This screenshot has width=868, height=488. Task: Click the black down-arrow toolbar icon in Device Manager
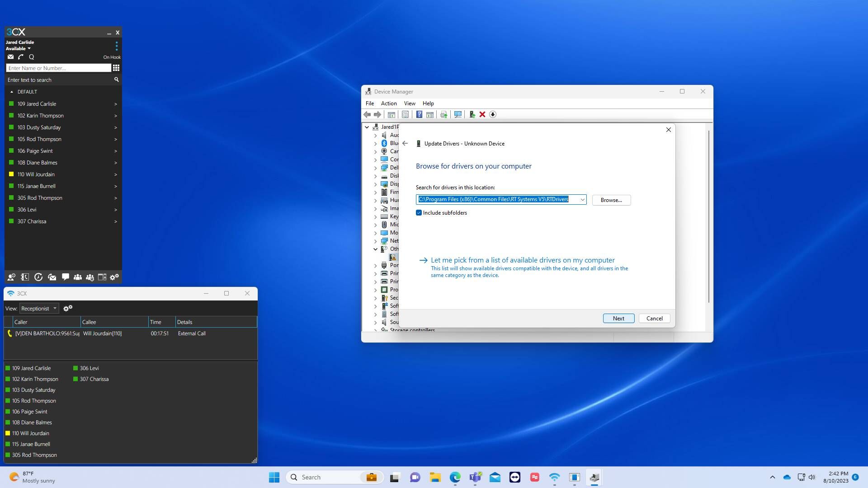493,115
